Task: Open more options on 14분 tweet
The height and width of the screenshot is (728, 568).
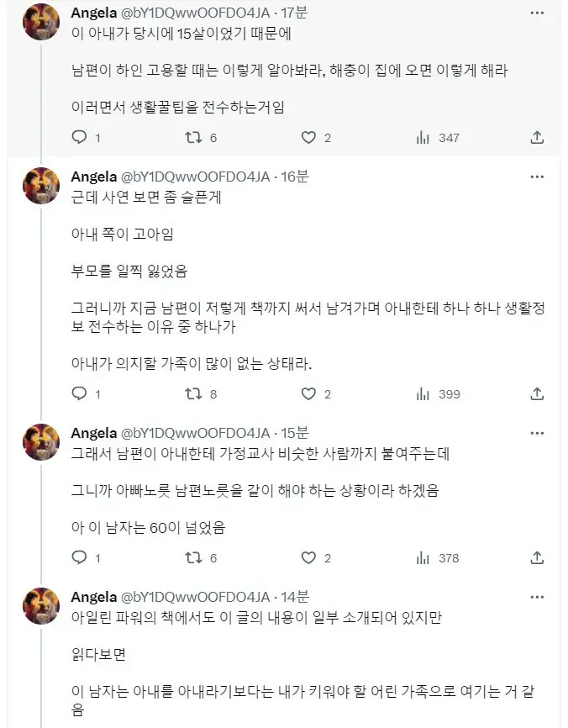Action: tap(538, 597)
